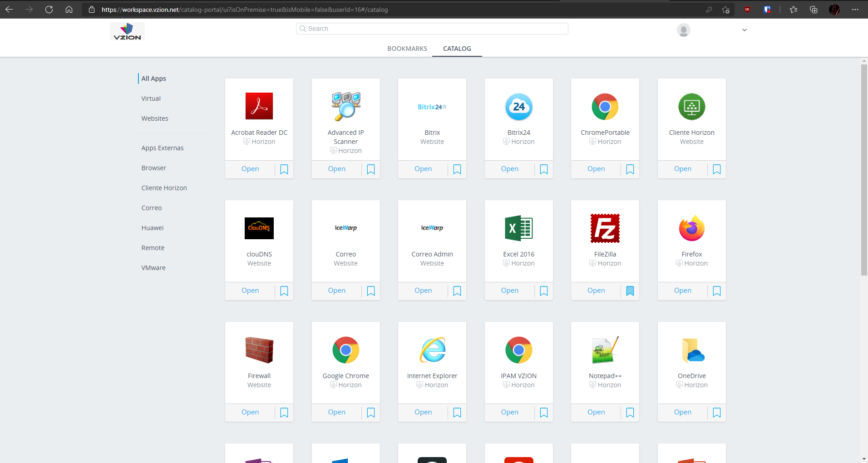The image size is (868, 463).
Task: Toggle bookmark for Bitrix website
Action: [x=457, y=169]
